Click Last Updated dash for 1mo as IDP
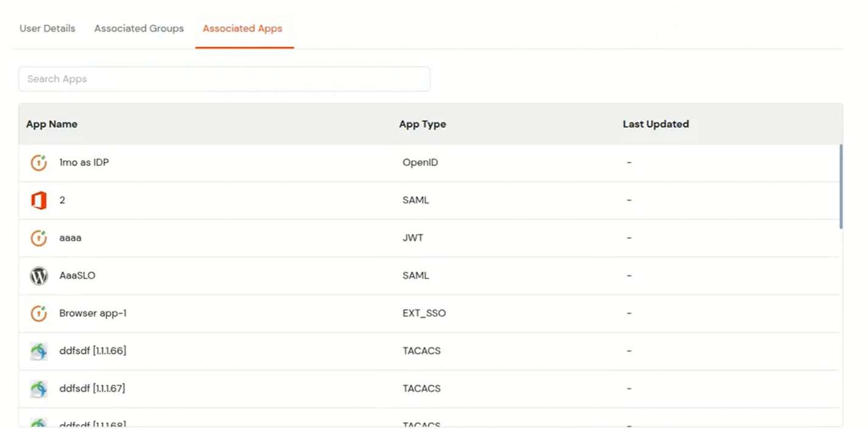 (629, 163)
